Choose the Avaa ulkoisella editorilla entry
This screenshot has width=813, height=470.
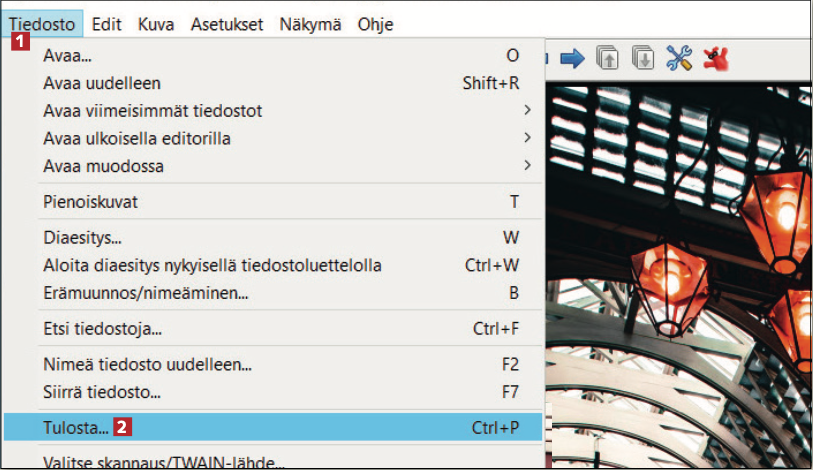point(273,138)
